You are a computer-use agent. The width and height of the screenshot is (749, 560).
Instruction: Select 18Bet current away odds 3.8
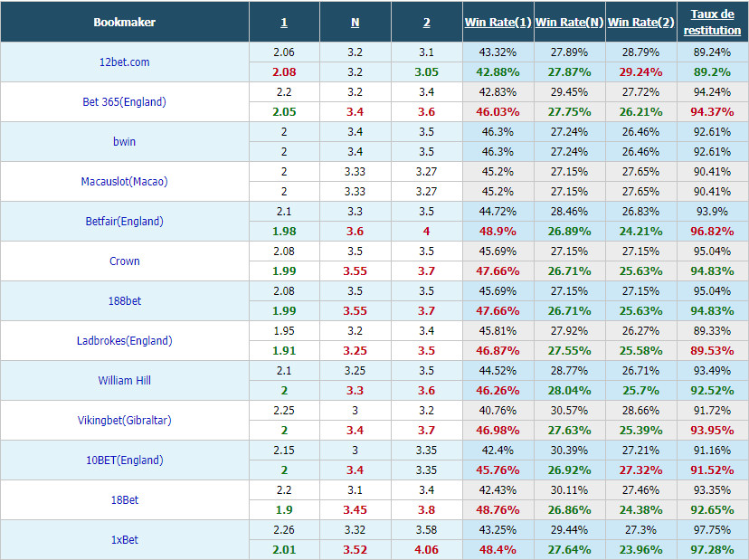(427, 510)
